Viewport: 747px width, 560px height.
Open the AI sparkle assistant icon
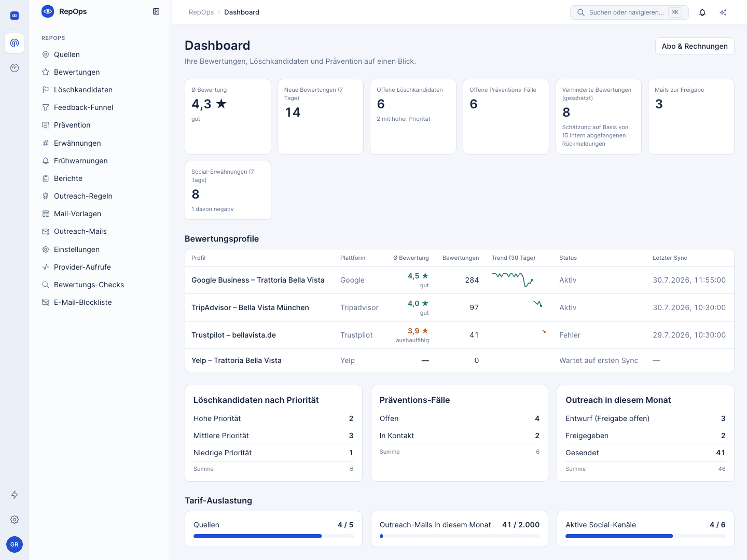[723, 12]
